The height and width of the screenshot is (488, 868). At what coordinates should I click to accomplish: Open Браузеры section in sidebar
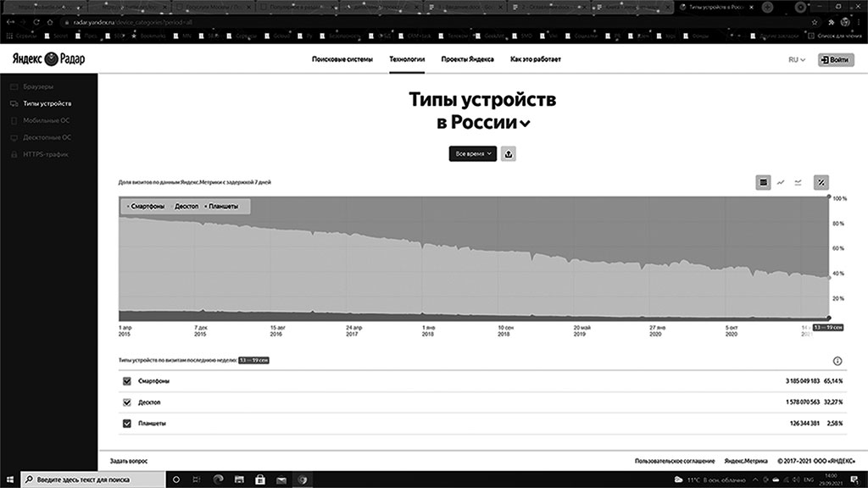coord(38,86)
